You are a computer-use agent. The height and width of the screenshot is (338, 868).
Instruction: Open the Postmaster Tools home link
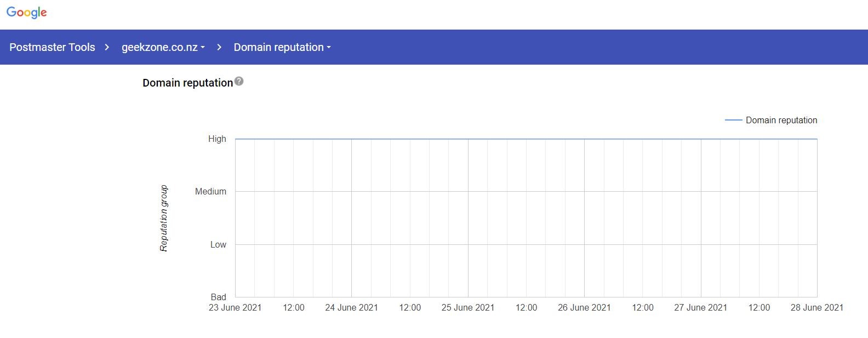[52, 48]
